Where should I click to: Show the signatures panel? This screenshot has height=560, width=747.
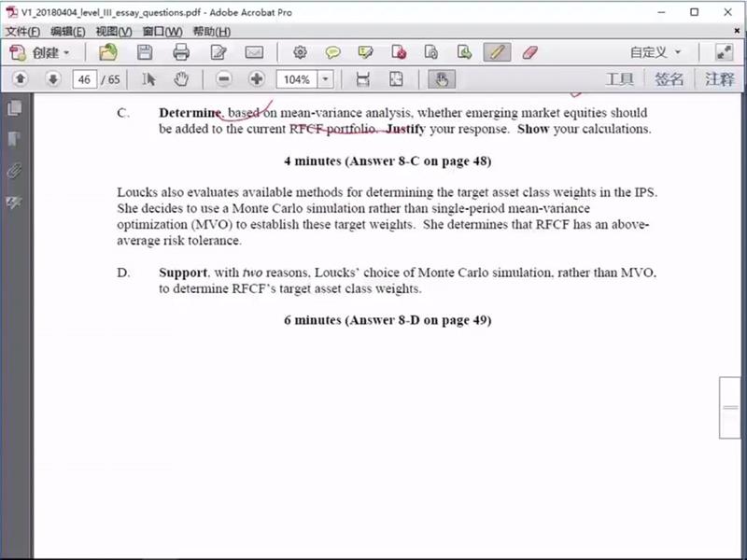point(15,203)
